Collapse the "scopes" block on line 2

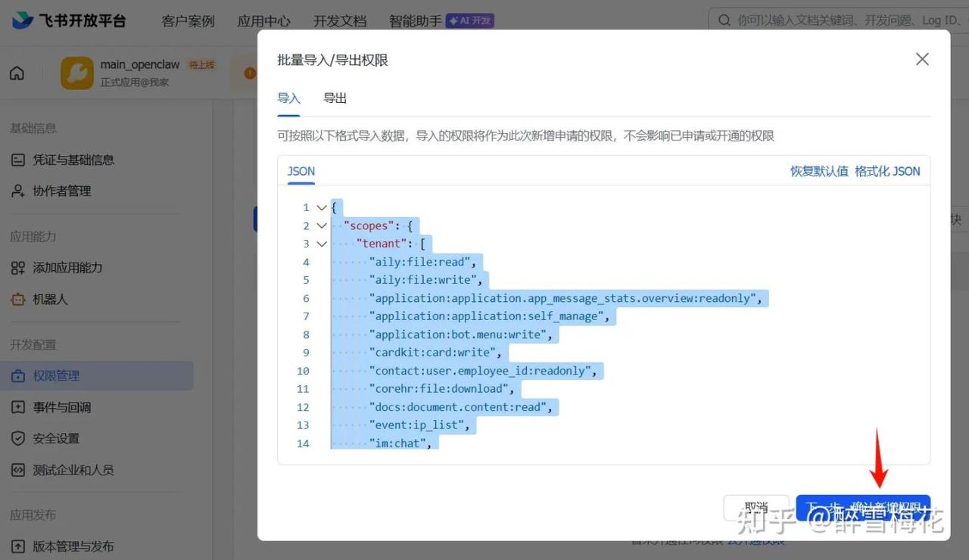click(322, 226)
